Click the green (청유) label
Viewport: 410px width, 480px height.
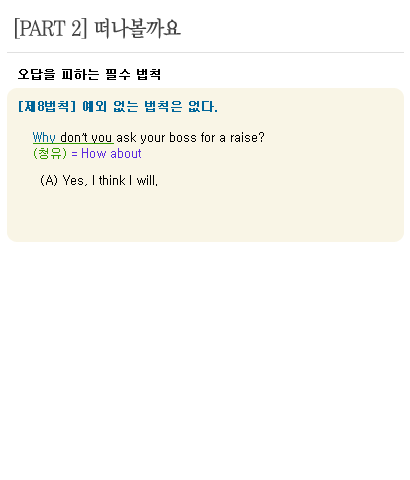(50, 154)
